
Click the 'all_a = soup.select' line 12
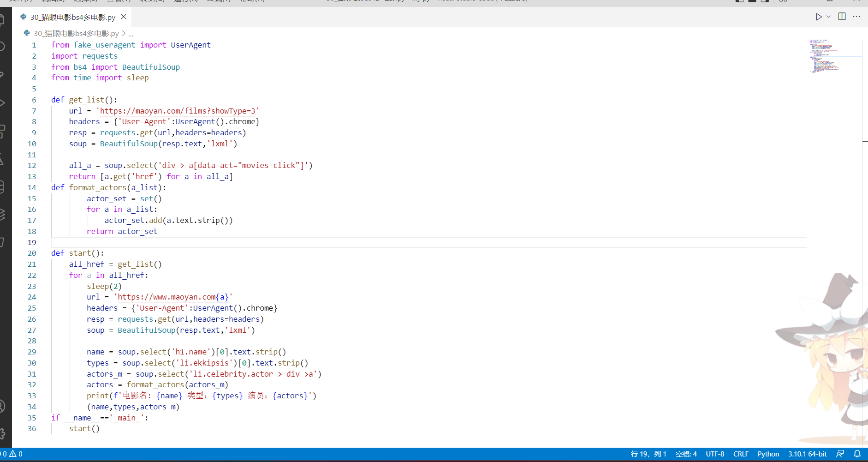(x=191, y=165)
